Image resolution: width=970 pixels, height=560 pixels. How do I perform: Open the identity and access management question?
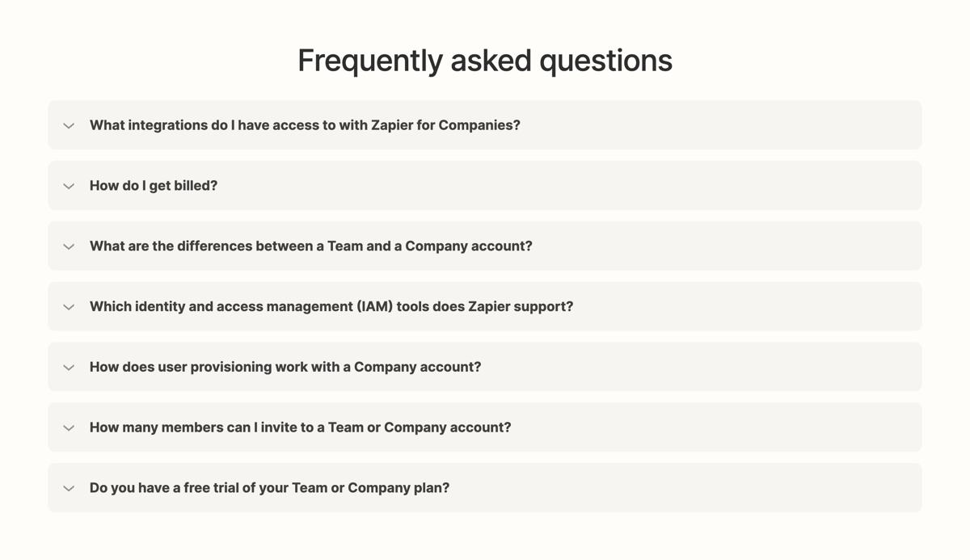tap(331, 306)
